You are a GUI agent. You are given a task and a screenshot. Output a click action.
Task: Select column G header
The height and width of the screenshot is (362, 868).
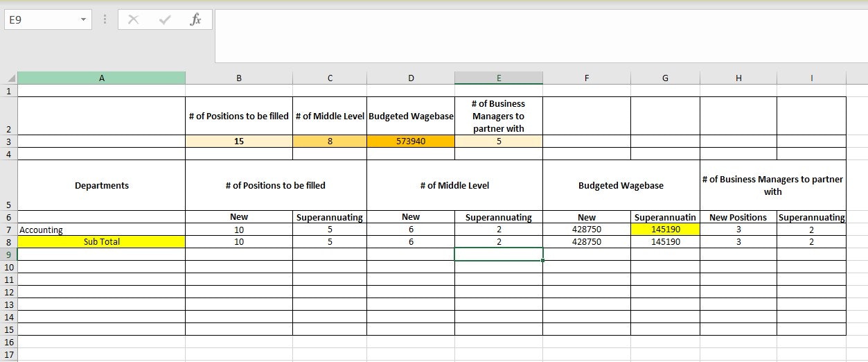point(665,78)
